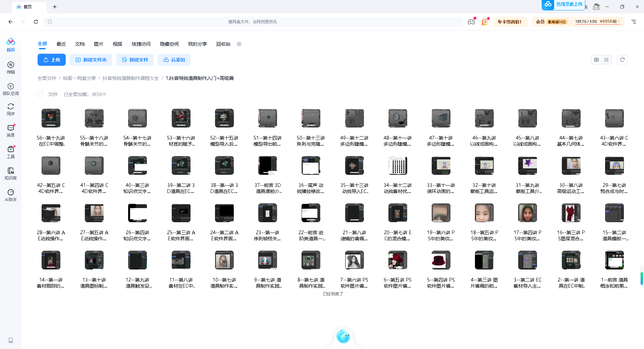644x349 pixels.
Task: Click the user avatar at top right
Action: click(596, 7)
